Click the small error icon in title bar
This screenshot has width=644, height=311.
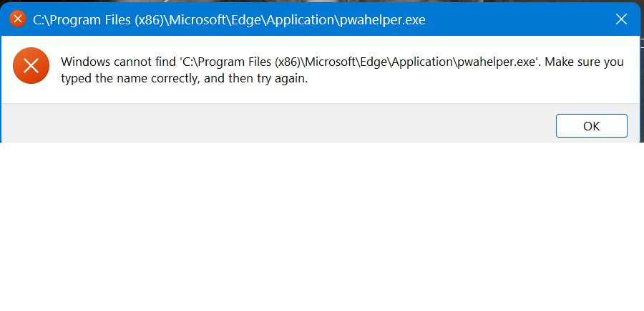tap(18, 19)
